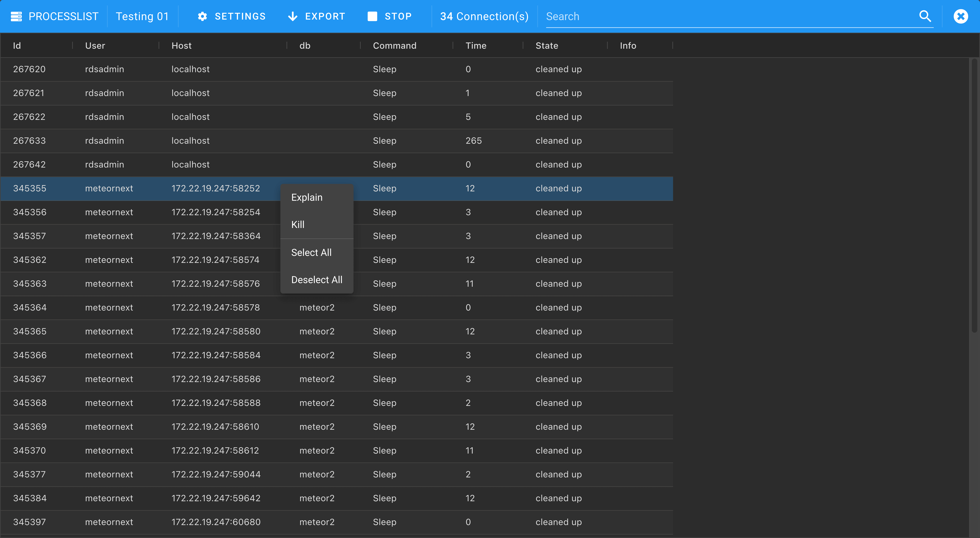Screen dimensions: 980x538
Task: Click meteornext user in row 345365
Action: [109, 332]
